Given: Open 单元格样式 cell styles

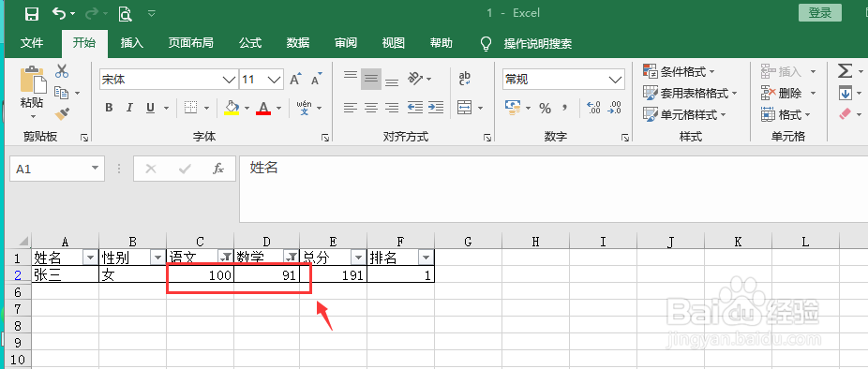Looking at the screenshot, I should point(684,114).
